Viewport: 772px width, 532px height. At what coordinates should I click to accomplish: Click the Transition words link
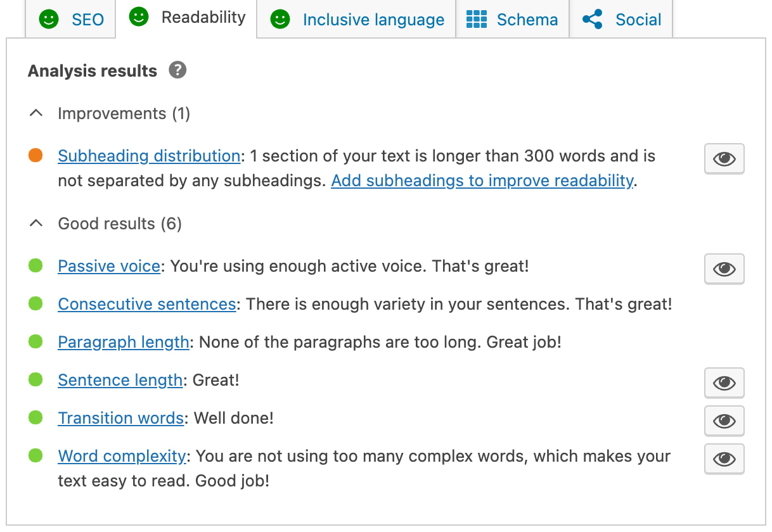(120, 418)
